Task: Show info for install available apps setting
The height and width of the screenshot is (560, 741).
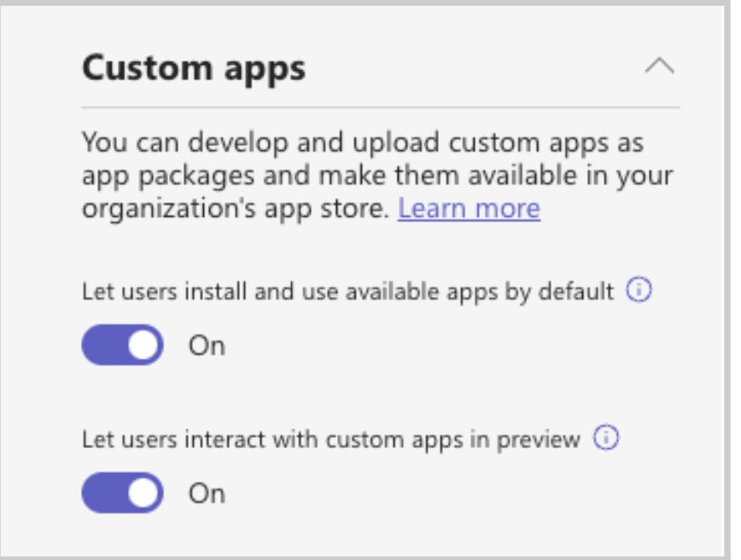Action: 639,289
